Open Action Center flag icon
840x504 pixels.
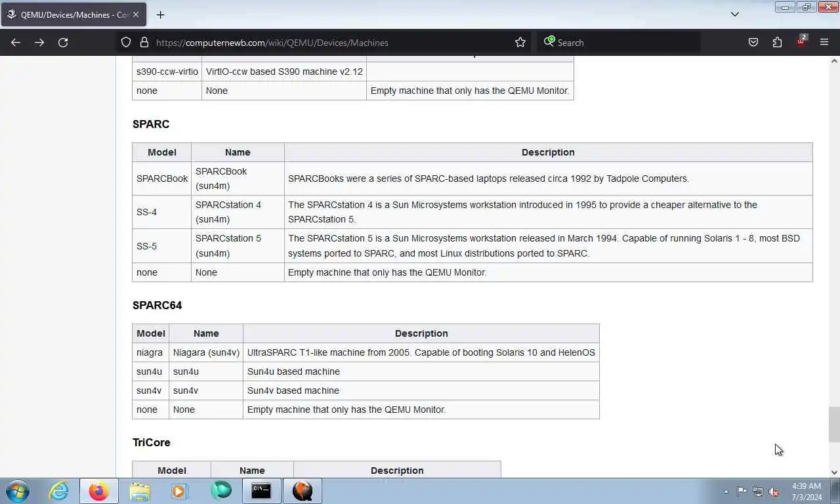(x=742, y=492)
